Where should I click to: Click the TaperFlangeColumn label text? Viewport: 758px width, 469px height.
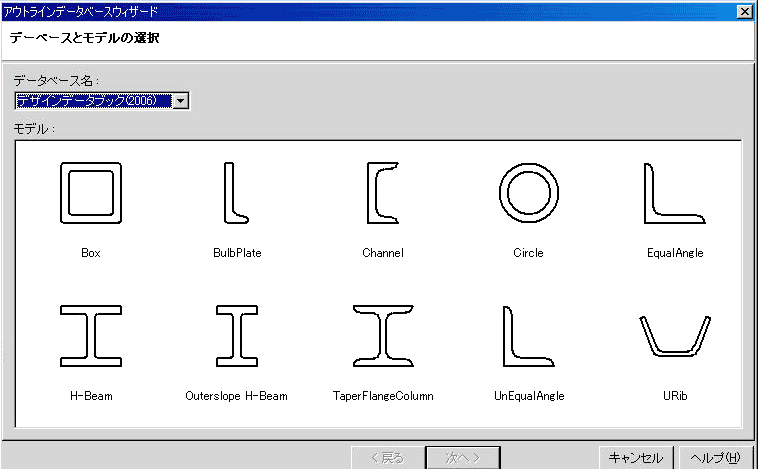(x=382, y=396)
